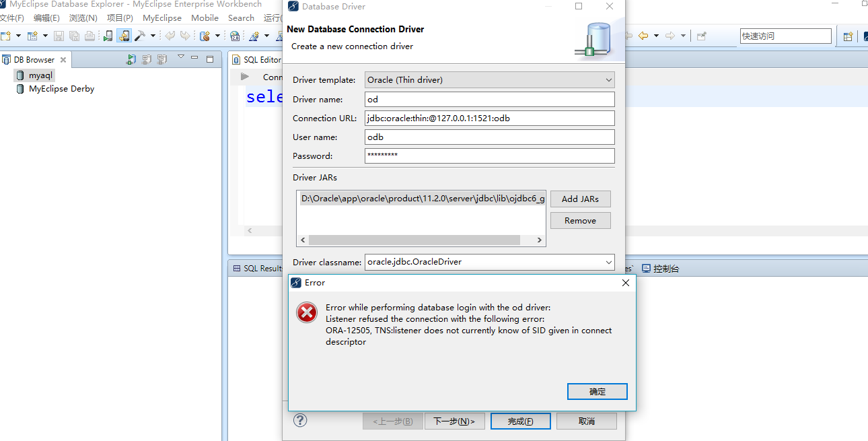Click the Driver JARs scroll left arrow
Screen dimensions: 868x441
[303, 240]
